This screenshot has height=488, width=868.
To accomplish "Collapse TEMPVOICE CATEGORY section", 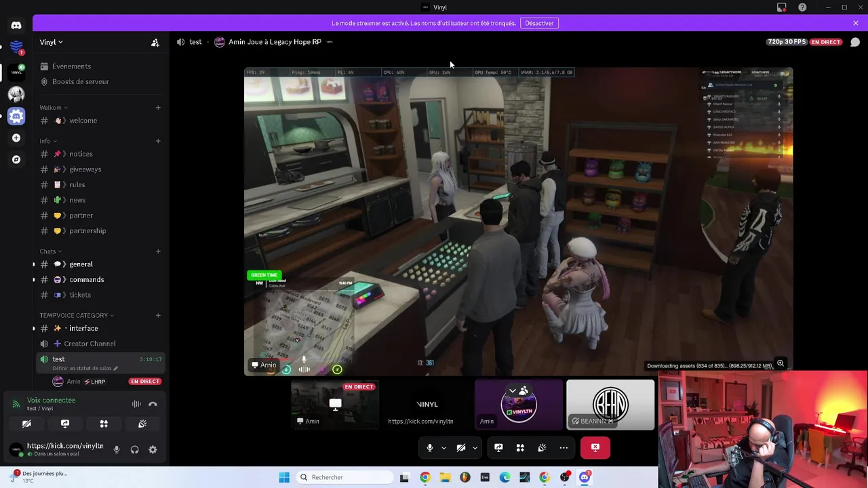I will [77, 315].
